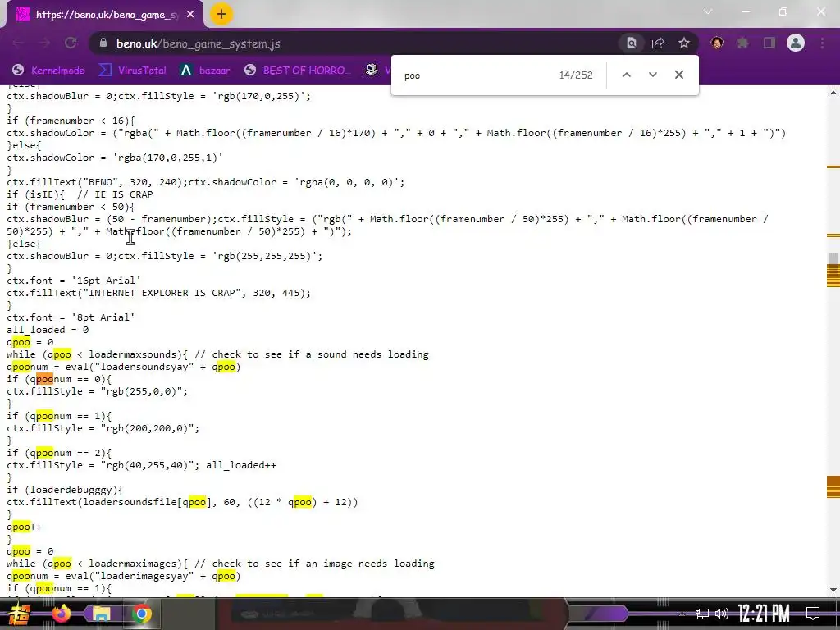The height and width of the screenshot is (630, 840).
Task: Open the notification center icon
Action: pos(813,614)
